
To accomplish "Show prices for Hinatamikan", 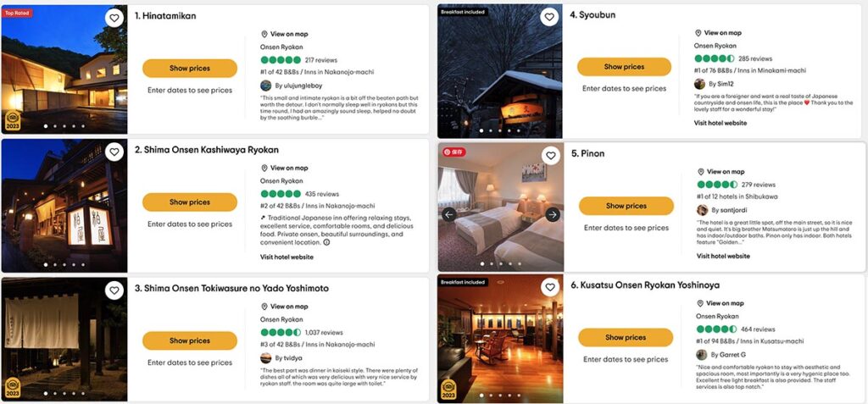I will point(190,68).
